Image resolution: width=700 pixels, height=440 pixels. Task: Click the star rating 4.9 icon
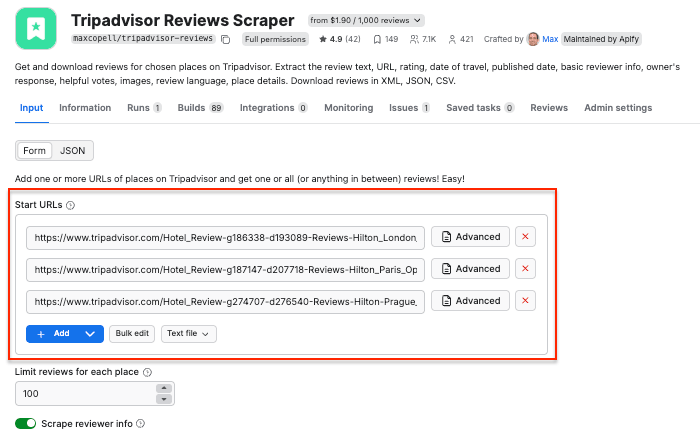coord(323,39)
